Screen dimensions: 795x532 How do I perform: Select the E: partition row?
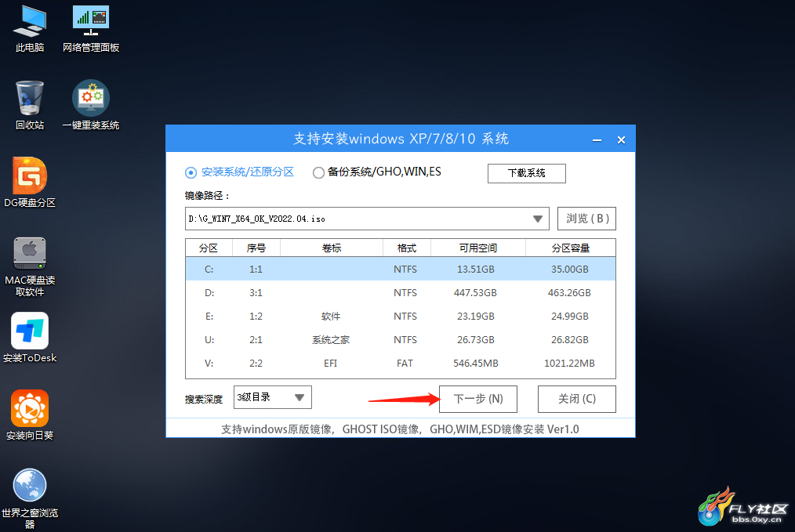(401, 317)
